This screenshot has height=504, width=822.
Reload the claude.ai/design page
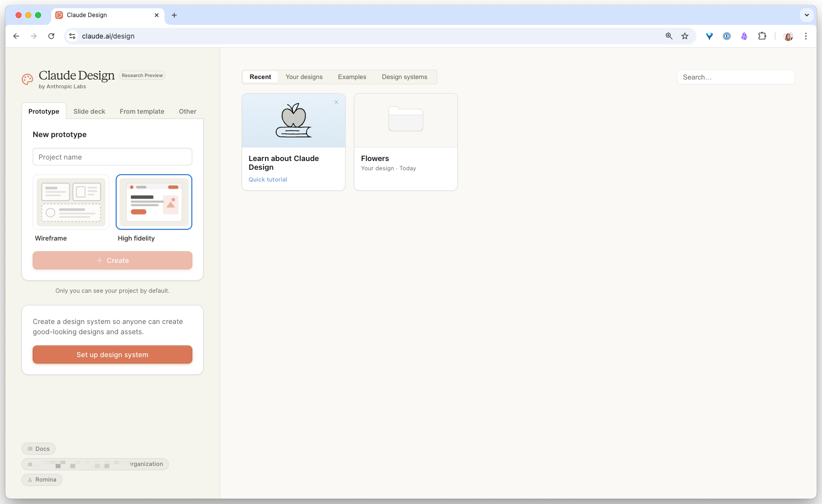coord(51,36)
